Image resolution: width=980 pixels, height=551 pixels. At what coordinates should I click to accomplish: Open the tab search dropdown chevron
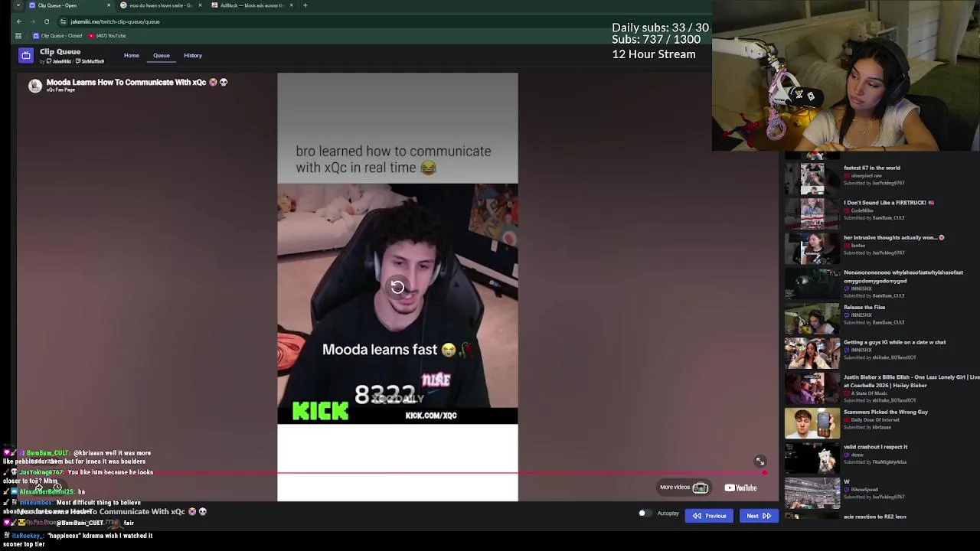click(18, 5)
